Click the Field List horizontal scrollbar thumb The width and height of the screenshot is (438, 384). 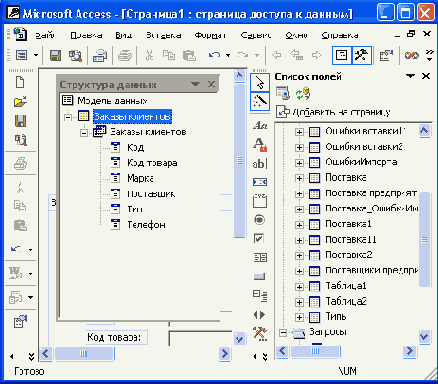tap(315, 351)
